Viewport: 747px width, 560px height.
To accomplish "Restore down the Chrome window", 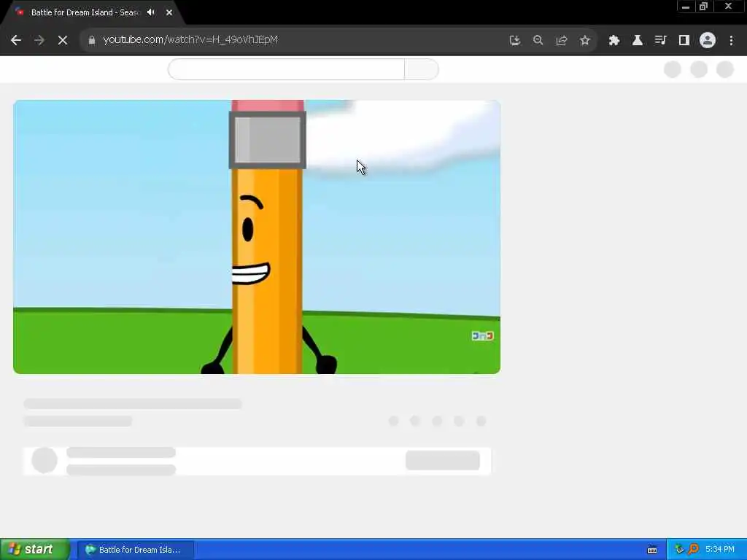I will coord(704,7).
